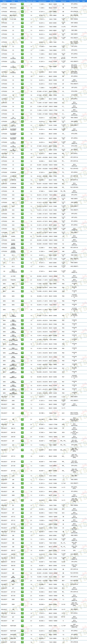Click the fuel icon in the Peugeot 607 row

22,617
